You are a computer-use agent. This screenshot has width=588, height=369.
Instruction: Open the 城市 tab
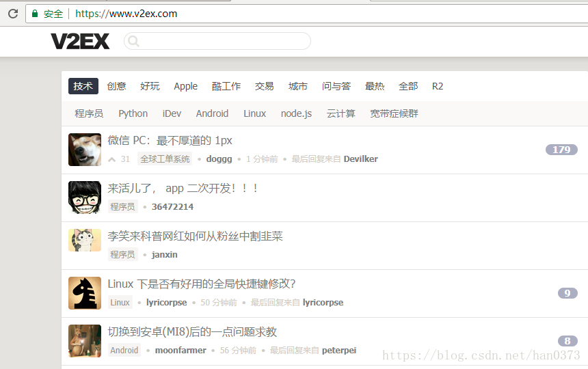pos(297,86)
